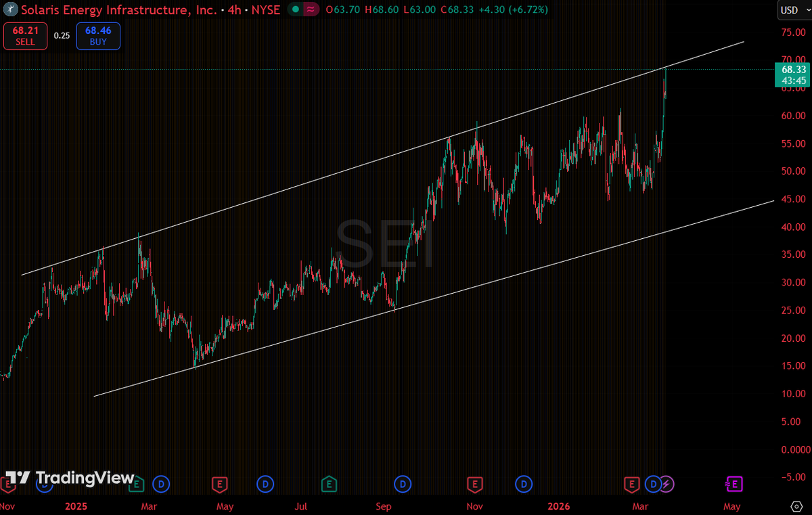This screenshot has width=812, height=515.
Task: Open the red earnings marker before Mar 2026
Action: click(631, 483)
